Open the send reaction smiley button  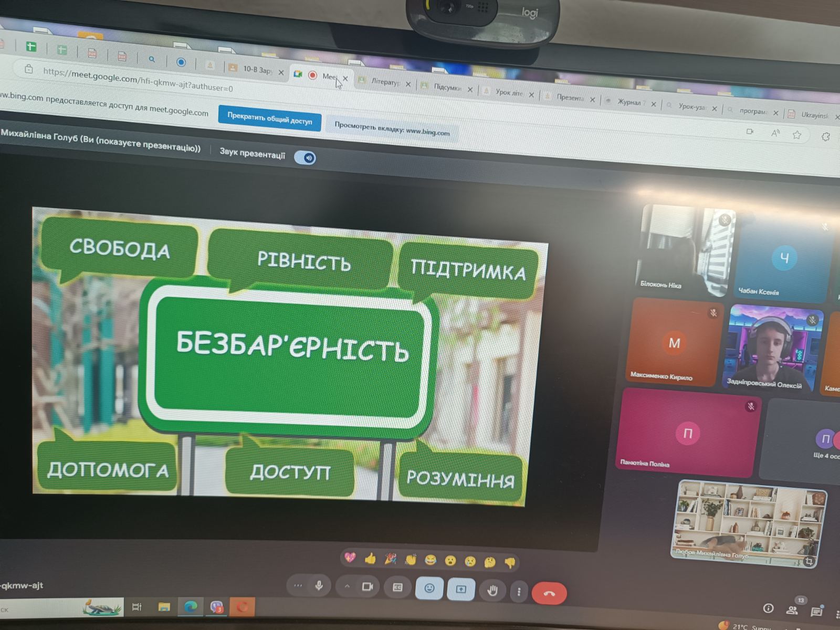[429, 588]
